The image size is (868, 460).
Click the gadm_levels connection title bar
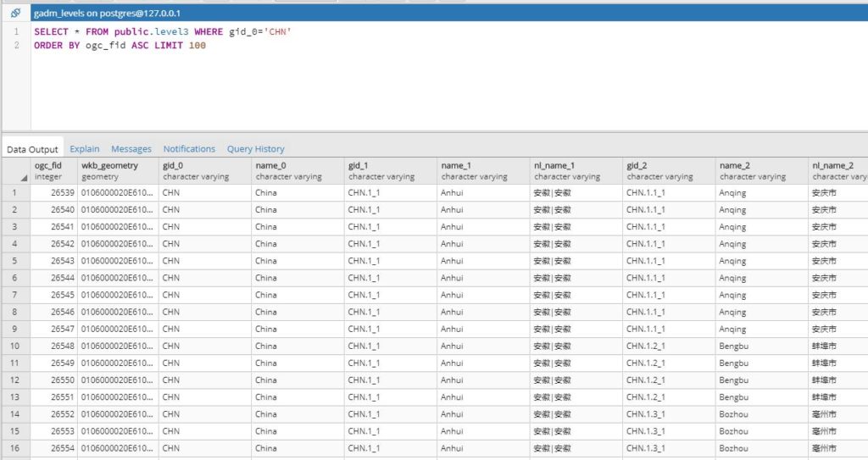click(106, 14)
